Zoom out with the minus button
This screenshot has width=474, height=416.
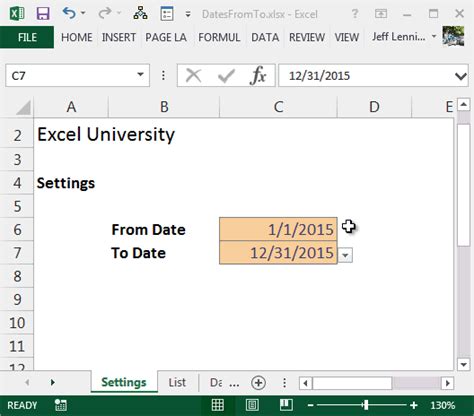pyautogui.click(x=310, y=405)
